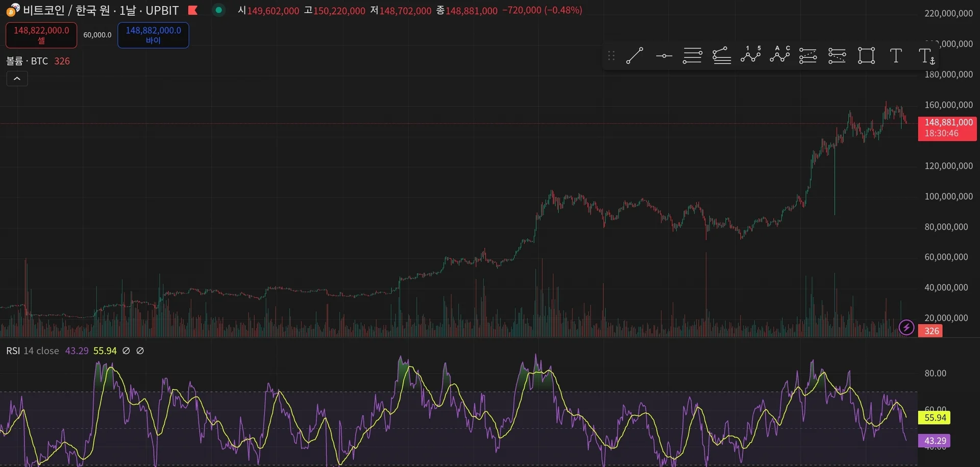Click the 40,000,000 price scale label

pyautogui.click(x=946, y=288)
